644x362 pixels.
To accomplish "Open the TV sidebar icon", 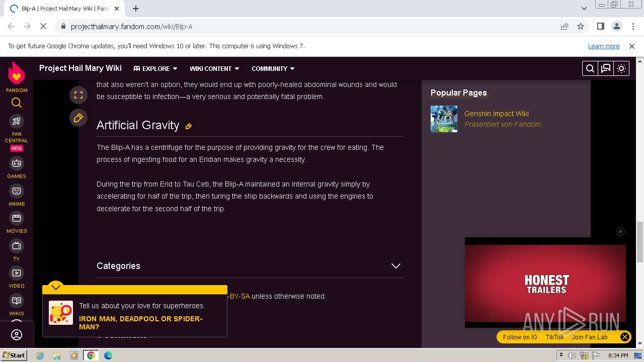I will click(x=17, y=246).
